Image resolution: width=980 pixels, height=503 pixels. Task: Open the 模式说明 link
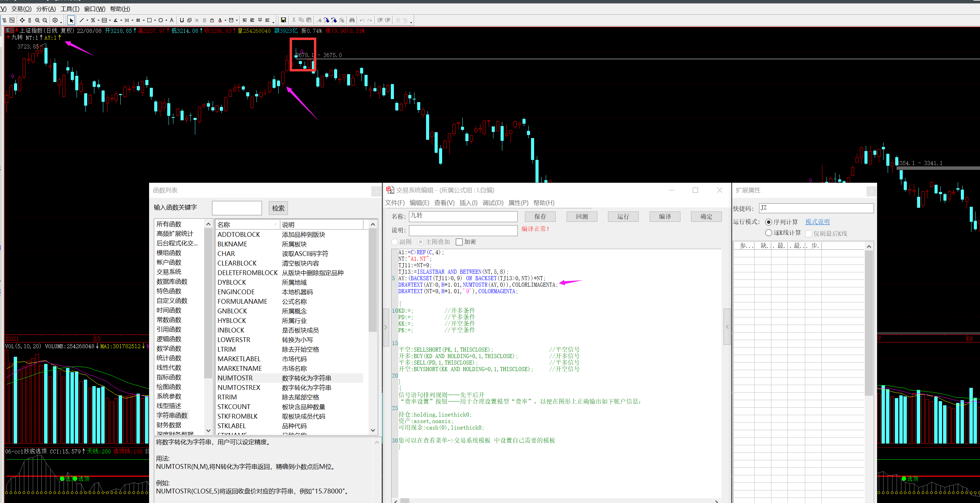point(817,222)
